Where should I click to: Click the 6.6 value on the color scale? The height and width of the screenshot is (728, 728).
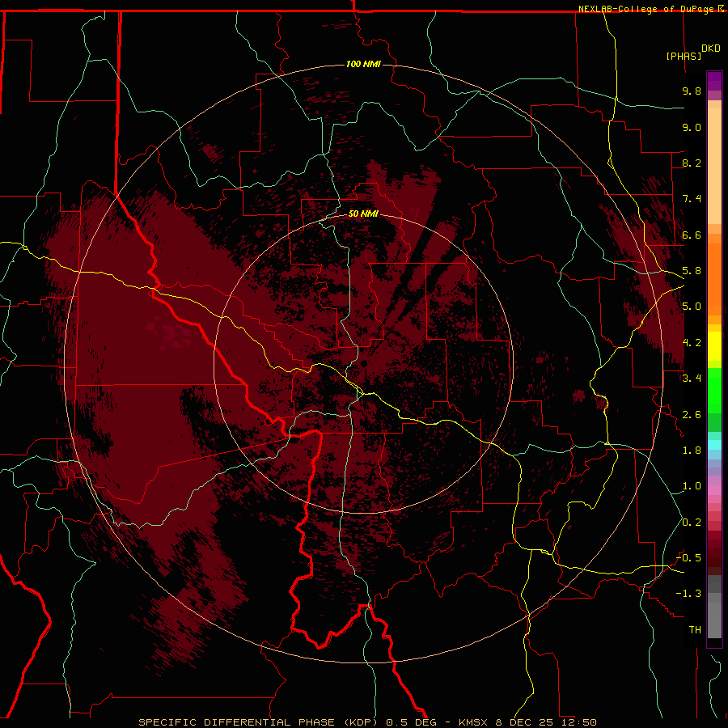click(x=692, y=235)
